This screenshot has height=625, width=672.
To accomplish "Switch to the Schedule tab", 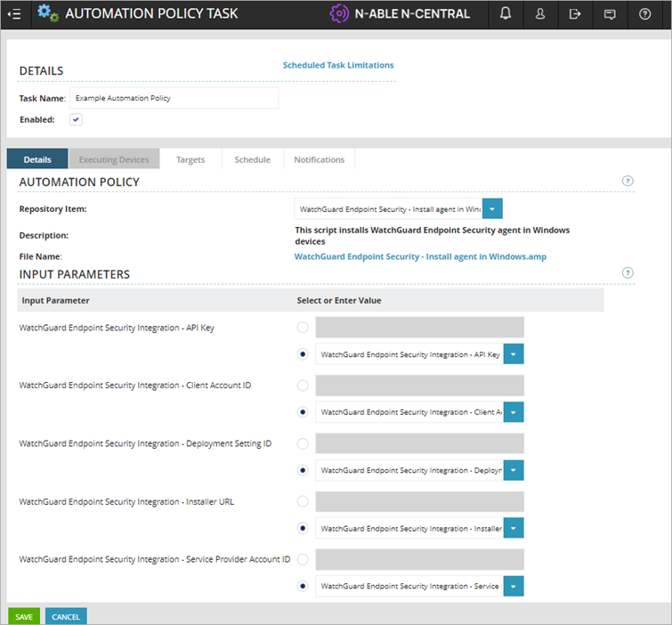I will point(252,159).
